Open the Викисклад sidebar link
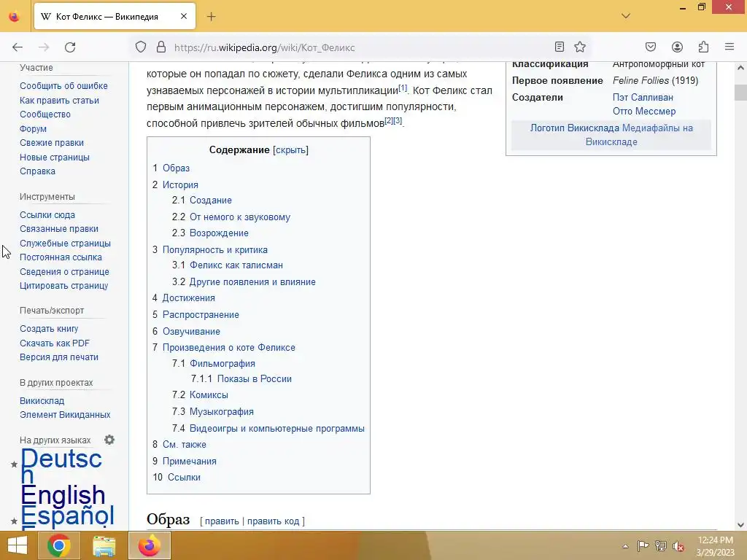This screenshot has height=560, width=747. coord(42,401)
